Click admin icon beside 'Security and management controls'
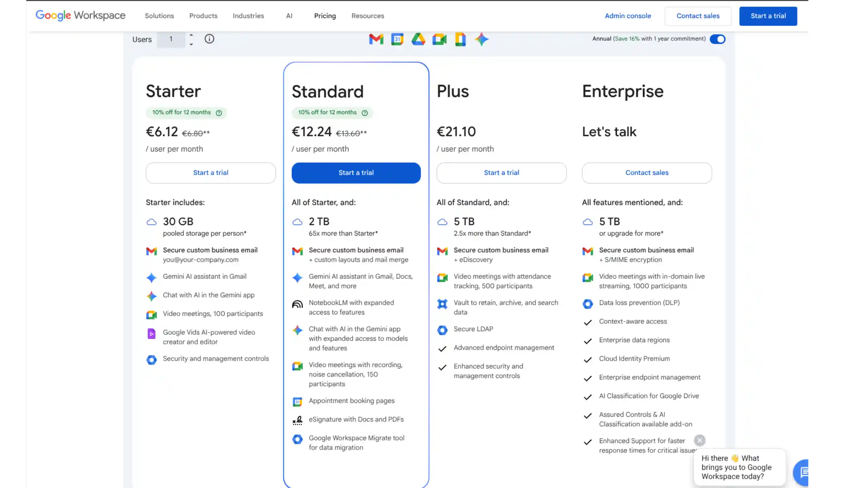 152,360
